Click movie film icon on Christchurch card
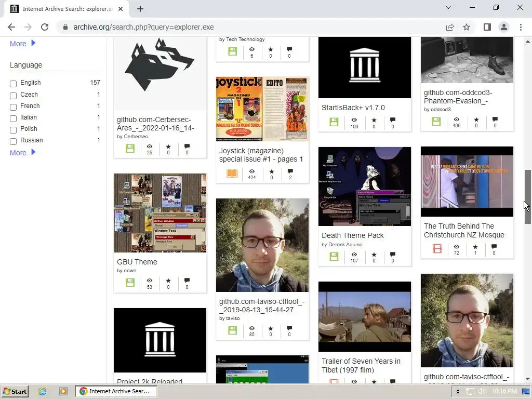Image resolution: width=532 pixels, height=399 pixels. point(437,249)
